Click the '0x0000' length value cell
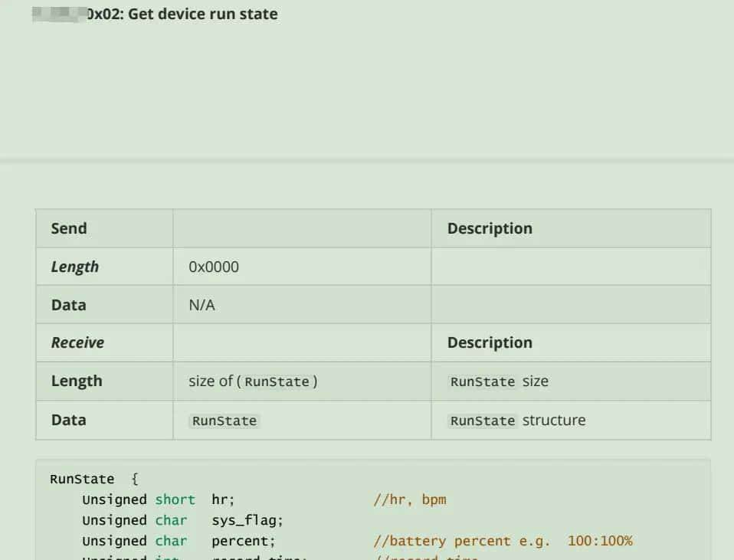 tap(208, 267)
